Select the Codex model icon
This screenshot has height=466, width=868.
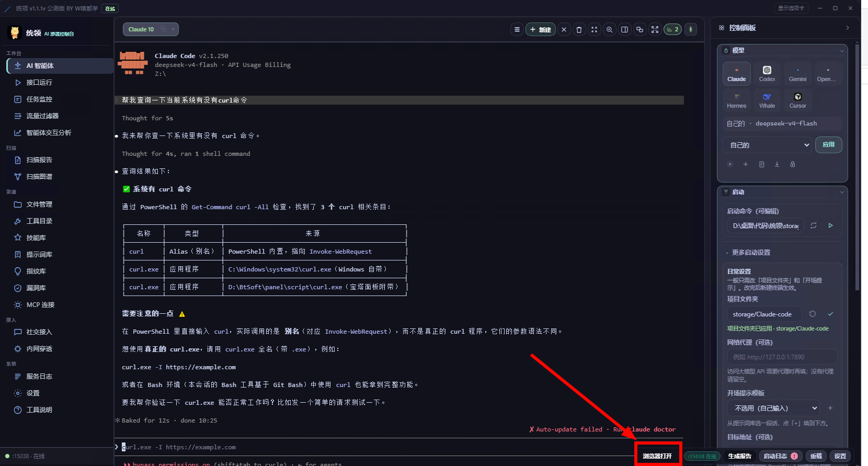point(767,73)
